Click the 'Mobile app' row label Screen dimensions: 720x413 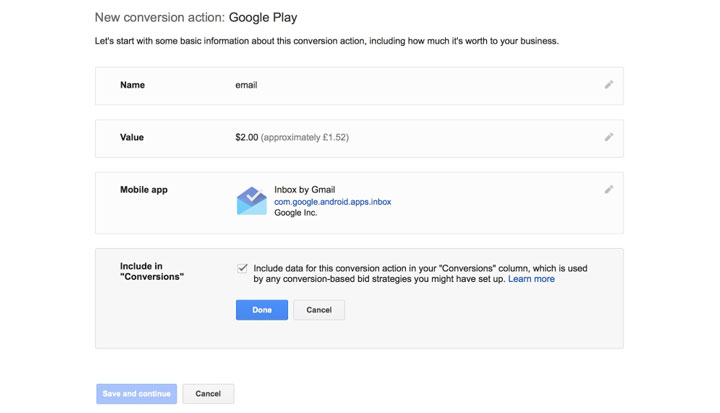coord(144,190)
